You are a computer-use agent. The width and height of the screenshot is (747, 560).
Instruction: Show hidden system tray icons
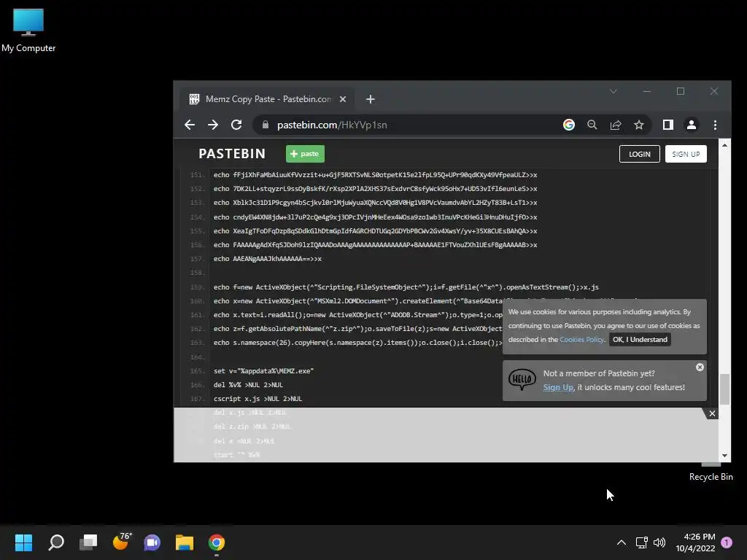pyautogui.click(x=622, y=542)
